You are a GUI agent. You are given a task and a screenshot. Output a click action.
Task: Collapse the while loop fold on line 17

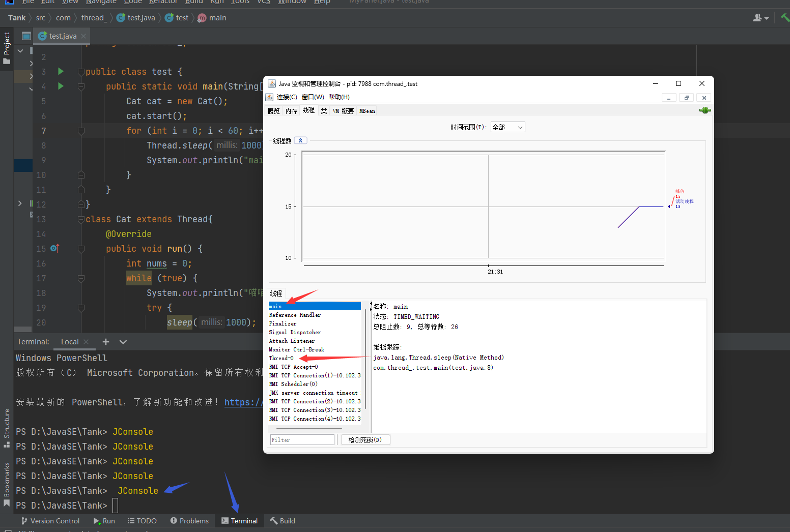tap(81, 278)
